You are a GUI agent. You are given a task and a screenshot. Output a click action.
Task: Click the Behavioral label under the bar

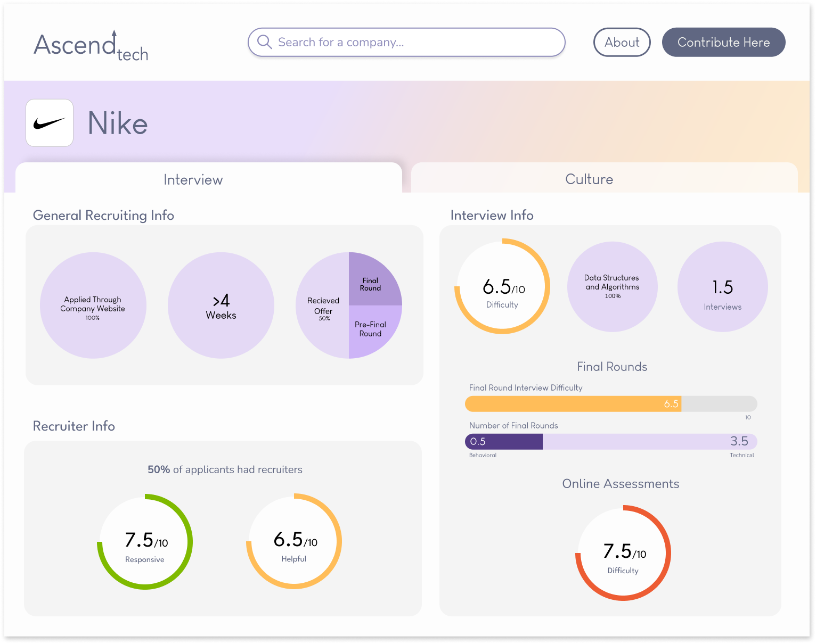coord(483,455)
